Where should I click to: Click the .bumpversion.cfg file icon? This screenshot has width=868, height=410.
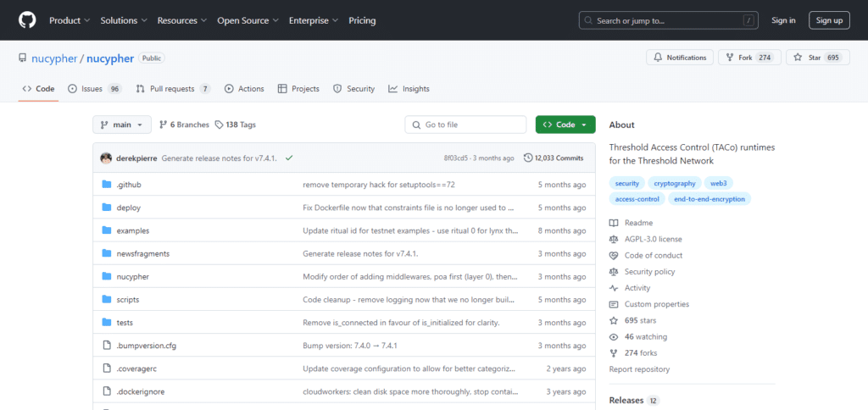[x=107, y=346]
